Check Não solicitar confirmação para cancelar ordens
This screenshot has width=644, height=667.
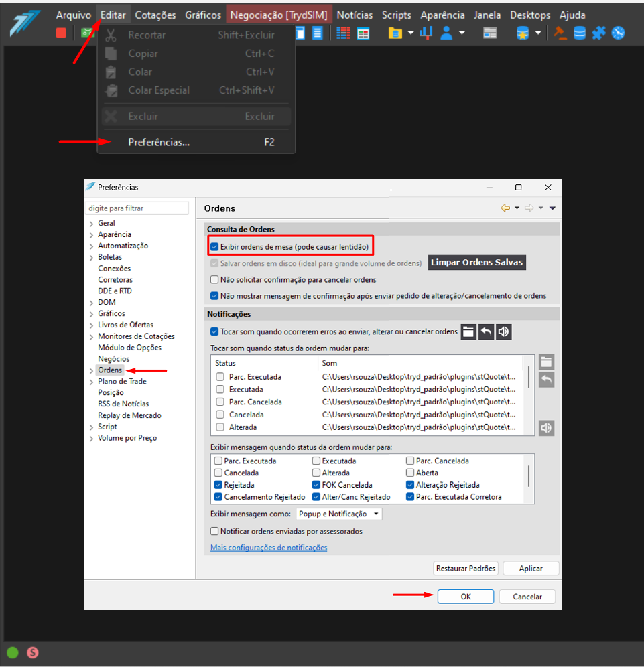pos(214,279)
